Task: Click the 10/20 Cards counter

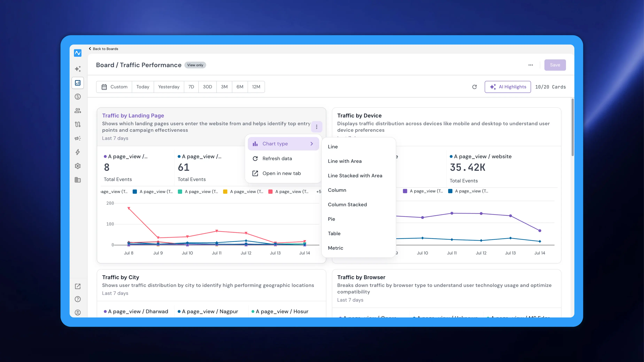Action: [550, 87]
